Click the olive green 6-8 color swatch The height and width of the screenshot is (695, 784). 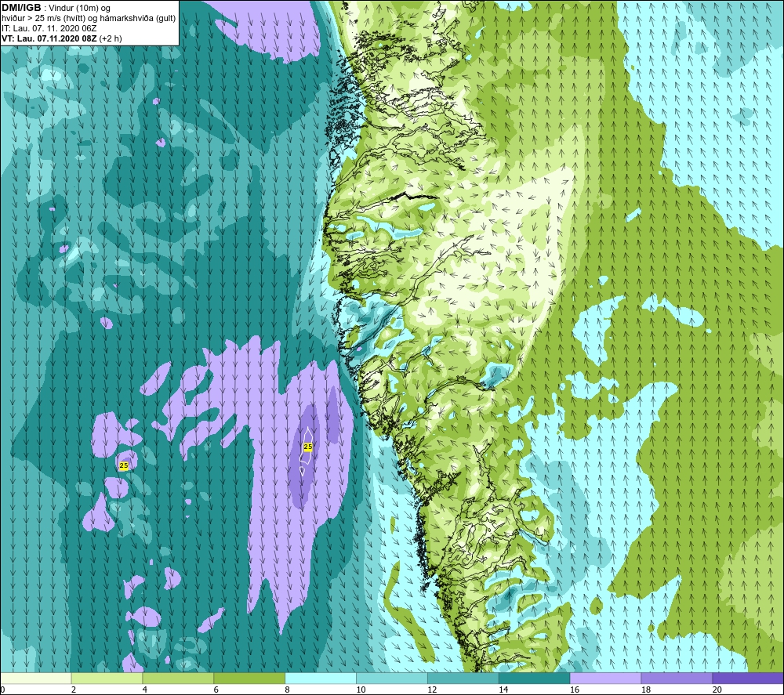coord(249,678)
